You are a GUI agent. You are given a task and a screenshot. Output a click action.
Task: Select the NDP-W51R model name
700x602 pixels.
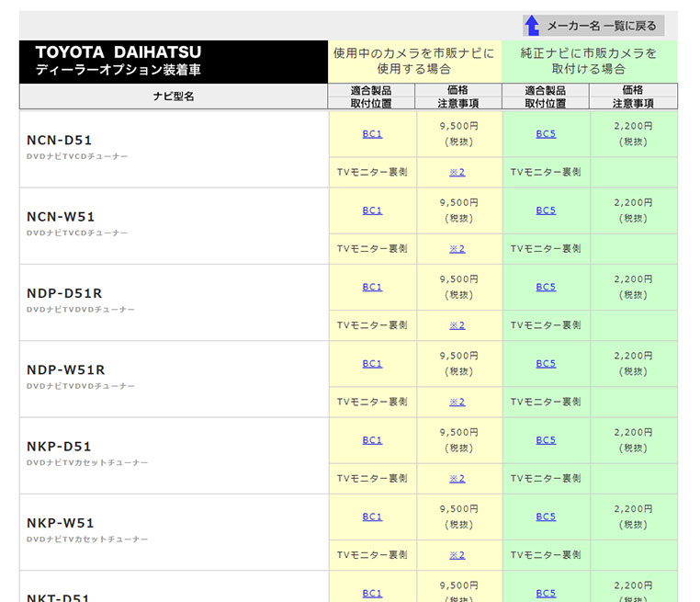pyautogui.click(x=66, y=370)
